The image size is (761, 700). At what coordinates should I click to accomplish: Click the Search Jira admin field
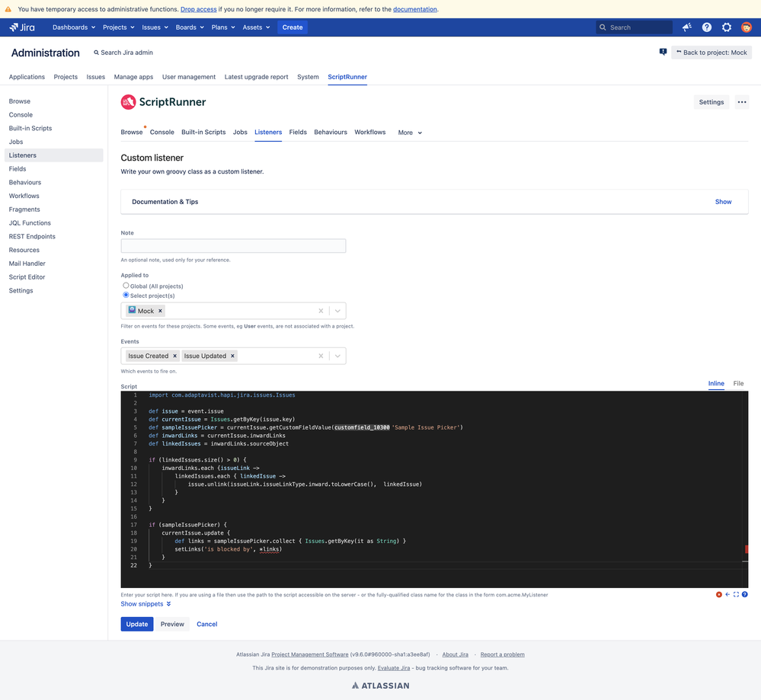pyautogui.click(x=123, y=53)
